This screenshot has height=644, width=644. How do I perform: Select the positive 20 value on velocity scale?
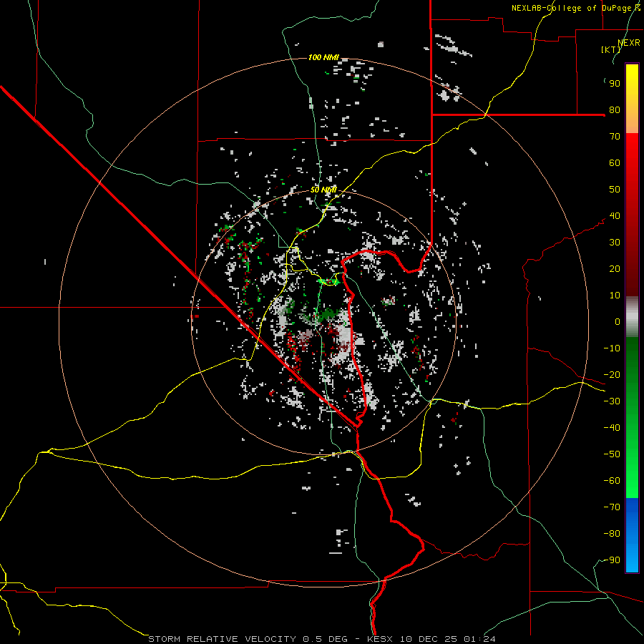coord(615,269)
